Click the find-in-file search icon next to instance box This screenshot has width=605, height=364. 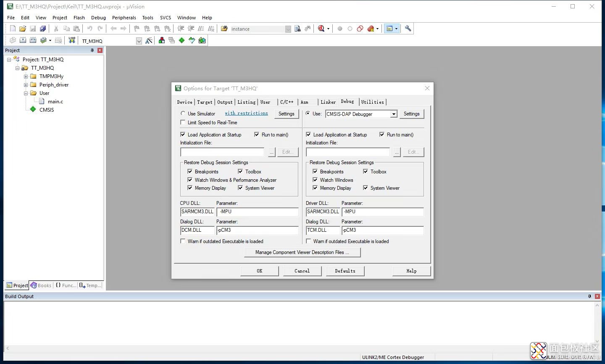(297, 29)
